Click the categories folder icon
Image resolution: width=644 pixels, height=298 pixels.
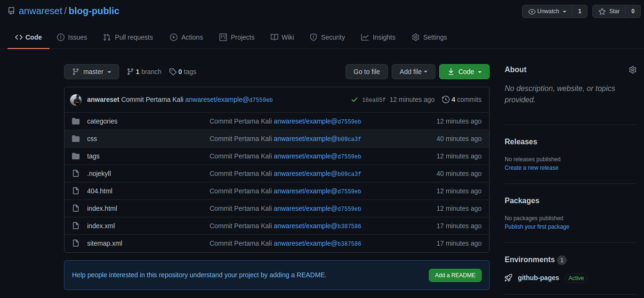click(76, 121)
